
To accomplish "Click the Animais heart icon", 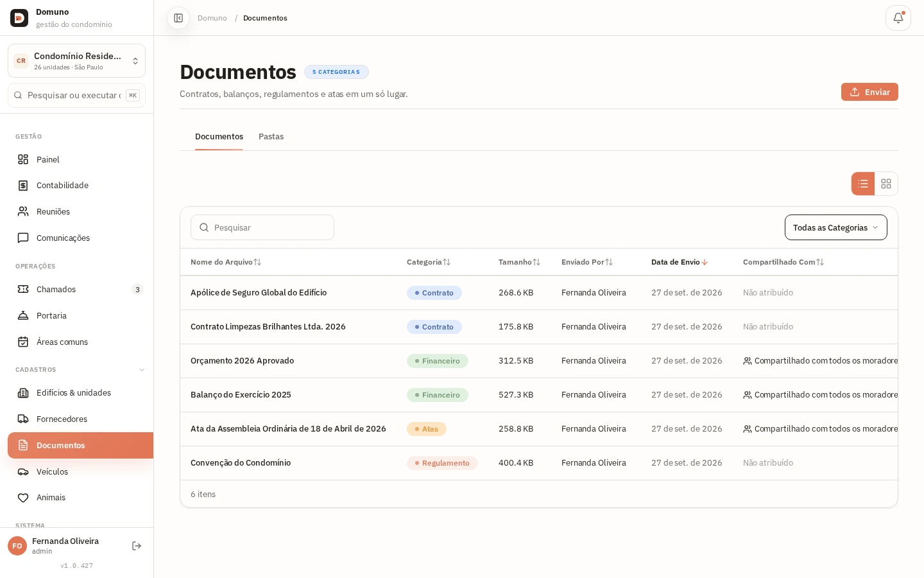I will pyautogui.click(x=23, y=498).
